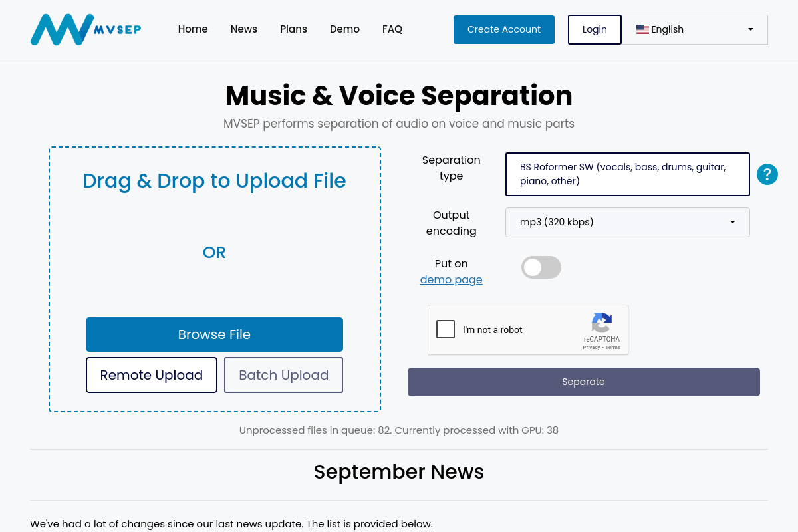This screenshot has width=798, height=532.
Task: Open the FAQ page
Action: pos(392,29)
